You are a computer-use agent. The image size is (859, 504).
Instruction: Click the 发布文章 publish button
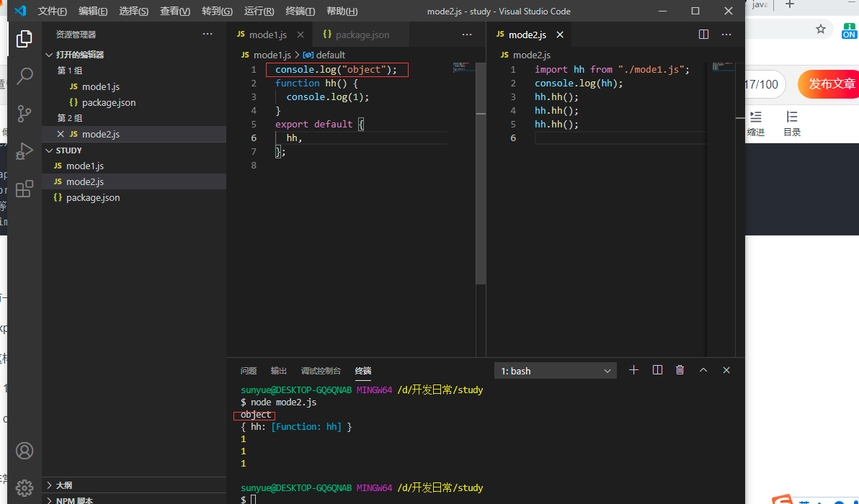[829, 84]
